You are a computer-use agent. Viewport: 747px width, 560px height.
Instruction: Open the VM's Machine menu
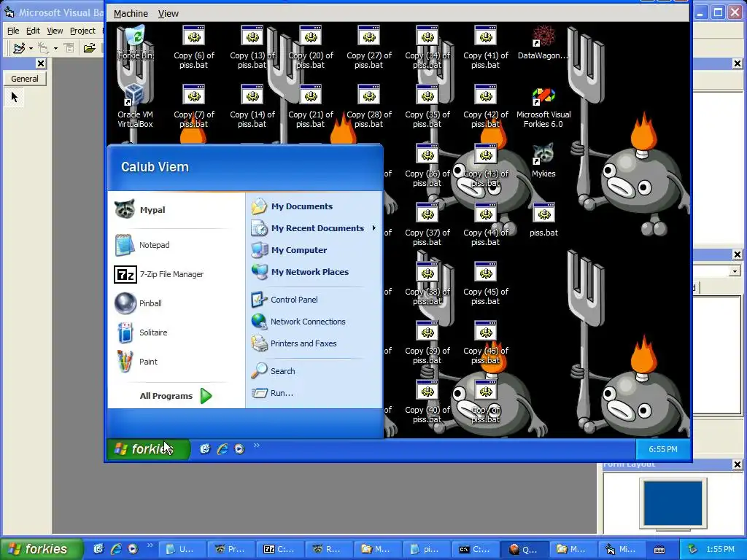click(131, 14)
